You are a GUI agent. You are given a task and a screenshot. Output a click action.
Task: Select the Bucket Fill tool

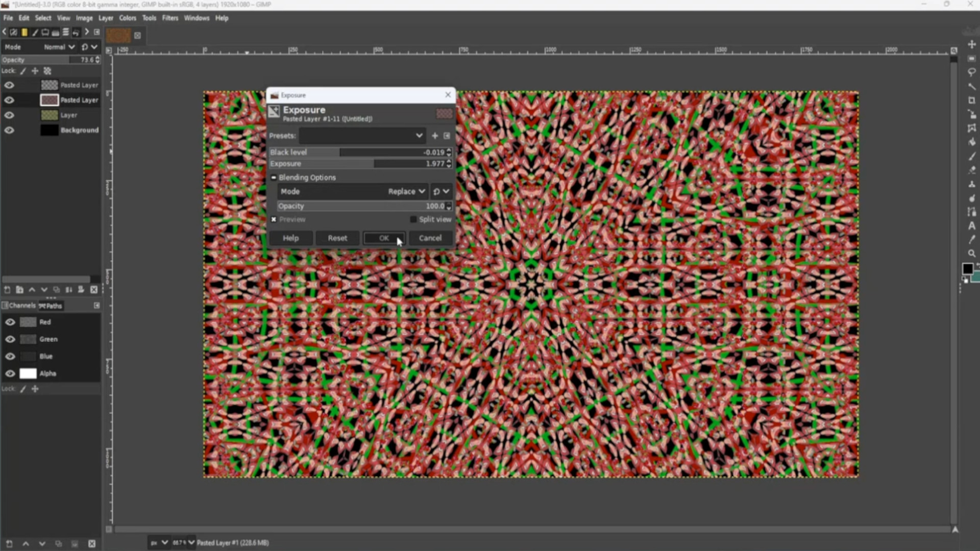tap(971, 142)
